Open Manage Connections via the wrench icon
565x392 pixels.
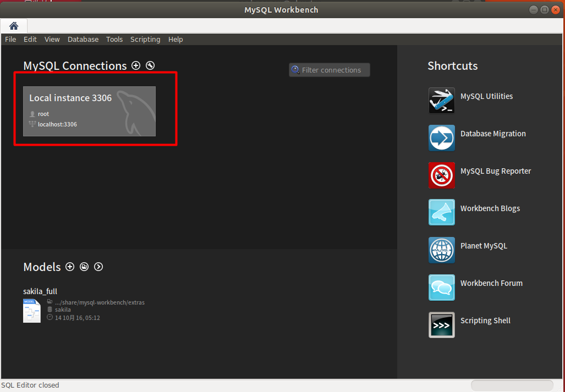coord(150,65)
